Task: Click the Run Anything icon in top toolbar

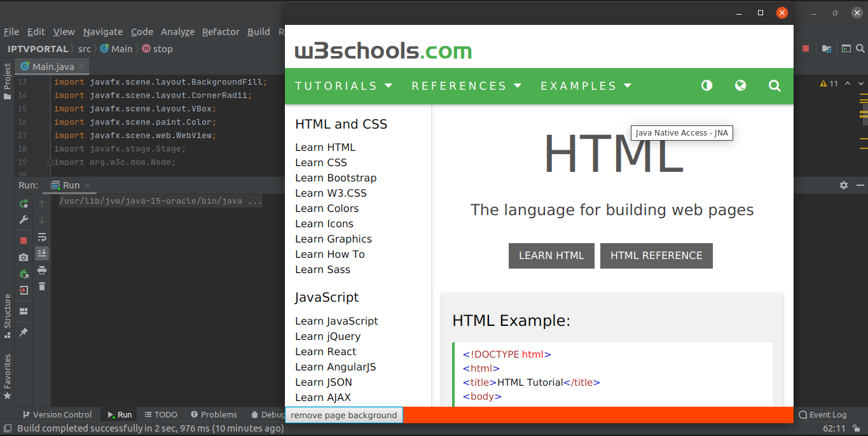Action: [846, 48]
